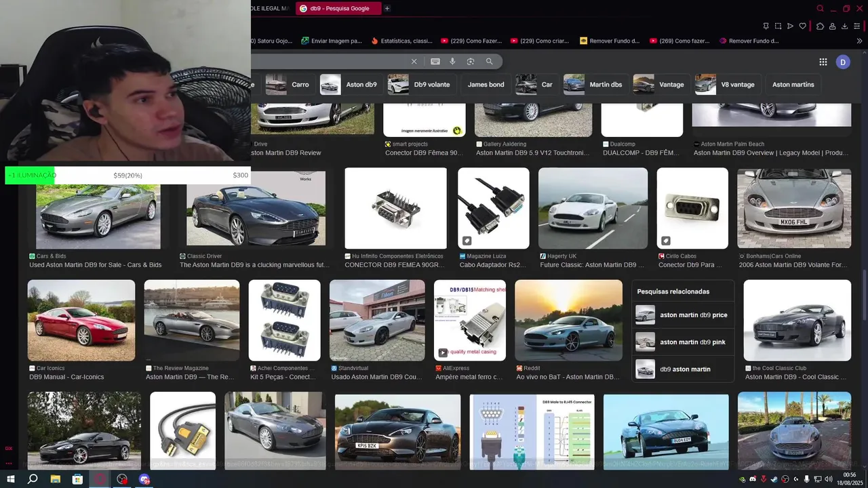Viewport: 868px width, 488px height.
Task: Open Discord tray icon
Action: [753, 479]
